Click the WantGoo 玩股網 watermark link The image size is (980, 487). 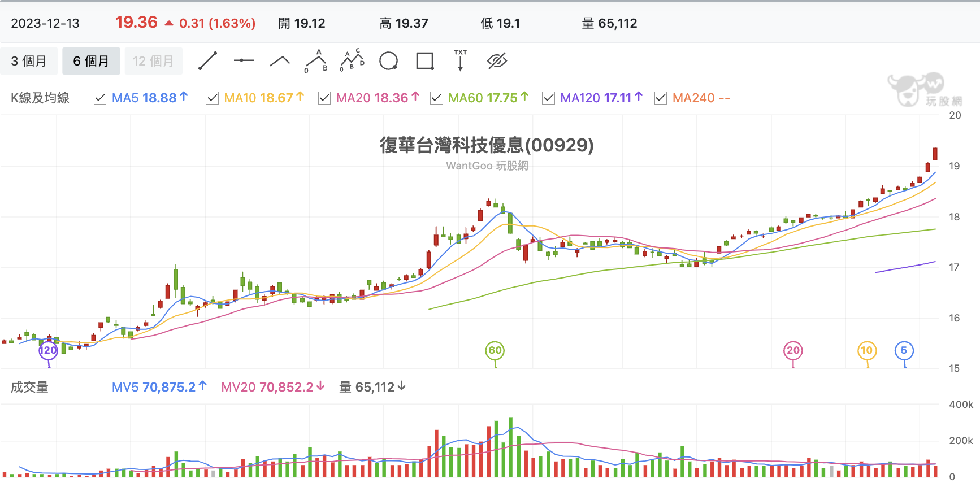point(487,166)
